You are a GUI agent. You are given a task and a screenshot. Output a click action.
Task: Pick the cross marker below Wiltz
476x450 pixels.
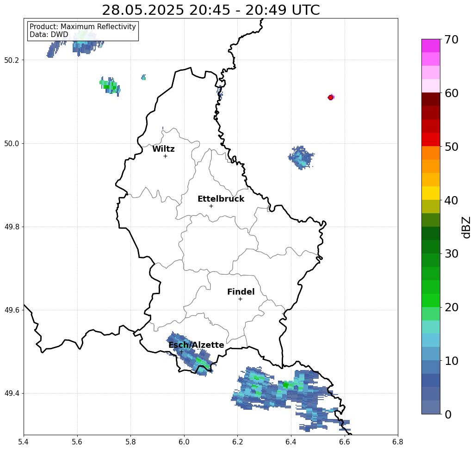click(x=166, y=156)
